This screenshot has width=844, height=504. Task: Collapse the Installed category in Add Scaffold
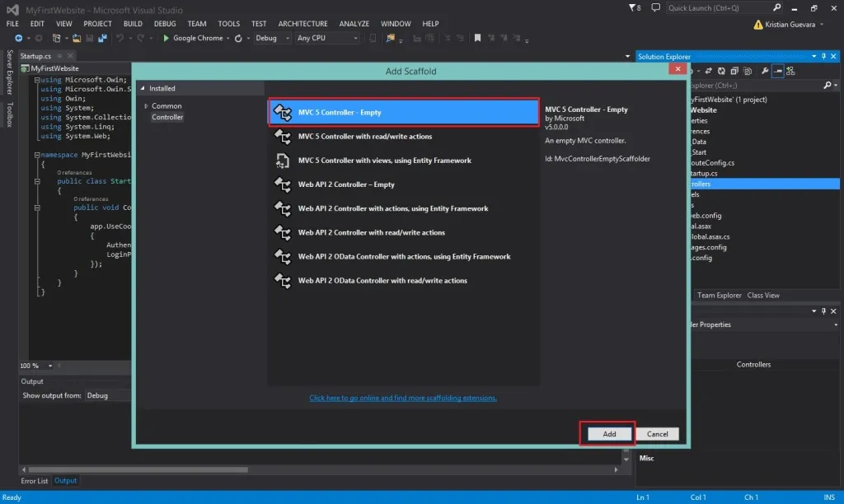[x=143, y=88]
